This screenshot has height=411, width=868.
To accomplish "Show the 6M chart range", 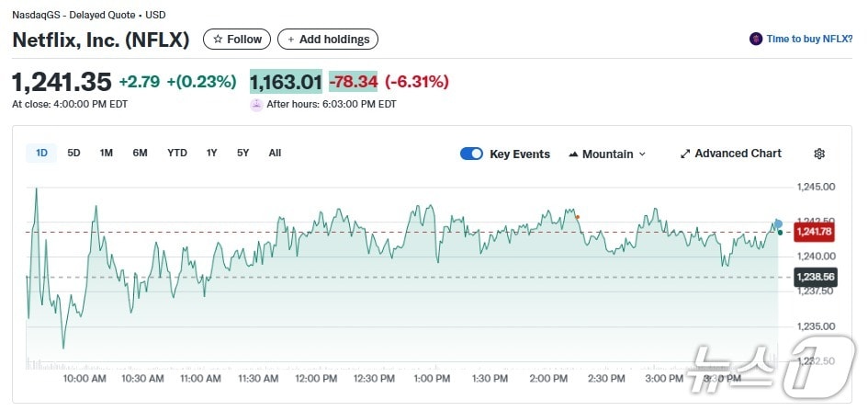I will (140, 153).
